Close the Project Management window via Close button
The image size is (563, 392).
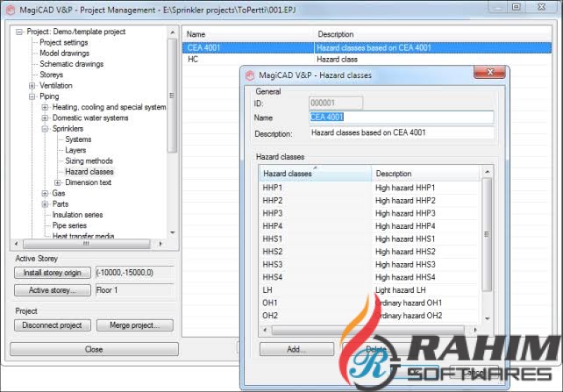[x=94, y=349]
